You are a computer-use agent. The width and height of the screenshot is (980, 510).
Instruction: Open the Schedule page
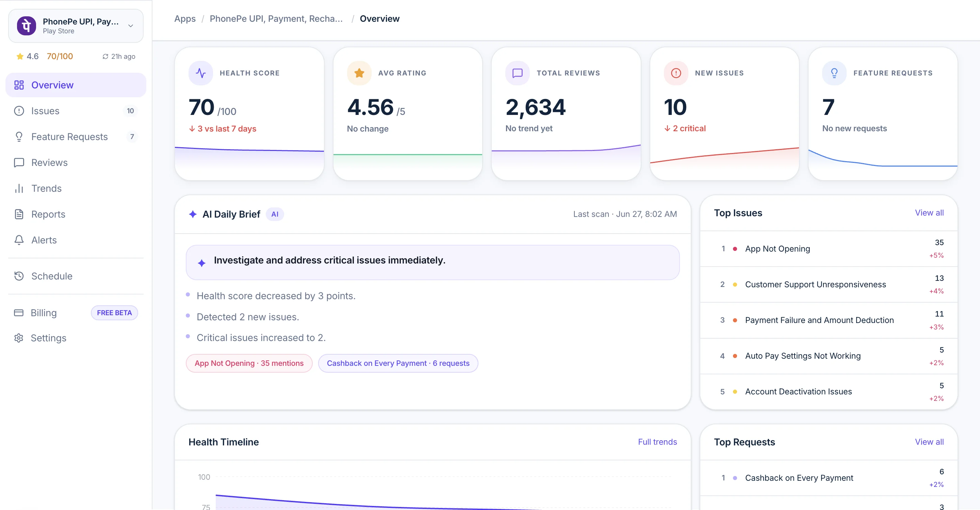tap(76, 276)
